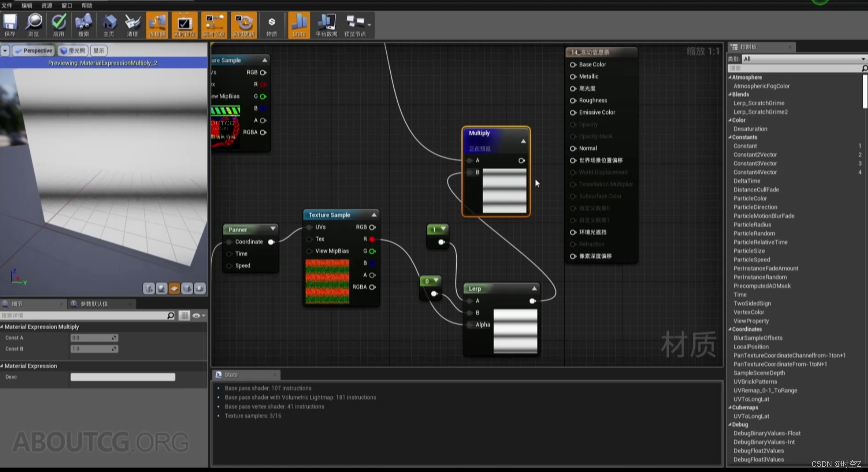Screen dimensions: 868x472
Task: Collapse the Multiply node preview arrow
Action: coord(523,141)
